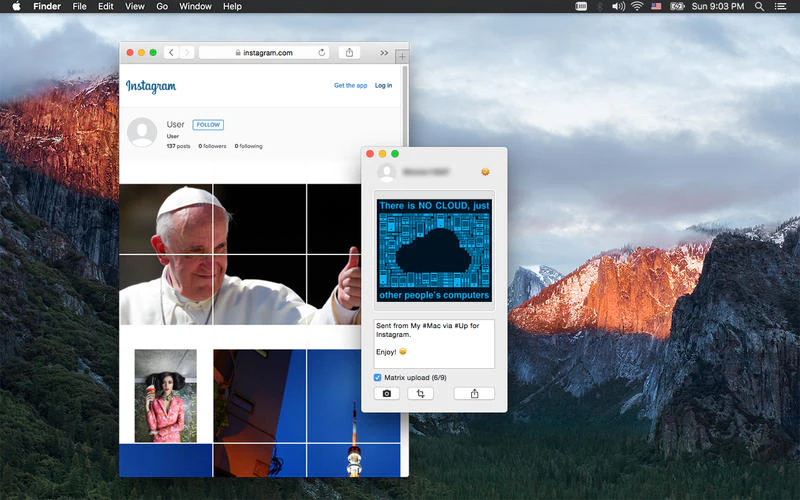Click Safari's share button
The height and width of the screenshot is (500, 800).
click(349, 53)
